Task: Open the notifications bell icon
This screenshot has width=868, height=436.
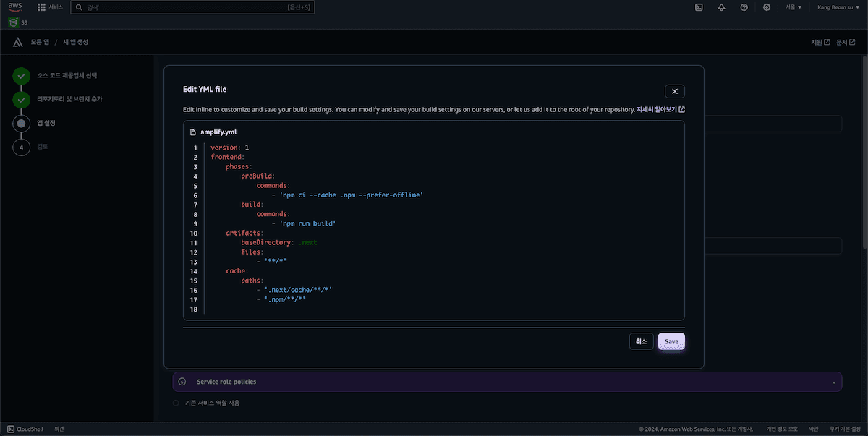Action: (x=721, y=7)
